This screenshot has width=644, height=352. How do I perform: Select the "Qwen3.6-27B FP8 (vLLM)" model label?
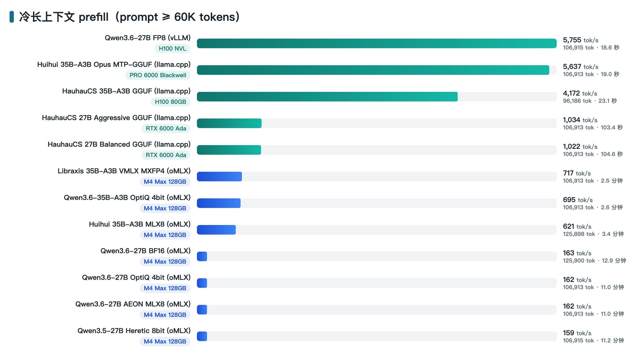[x=148, y=38]
